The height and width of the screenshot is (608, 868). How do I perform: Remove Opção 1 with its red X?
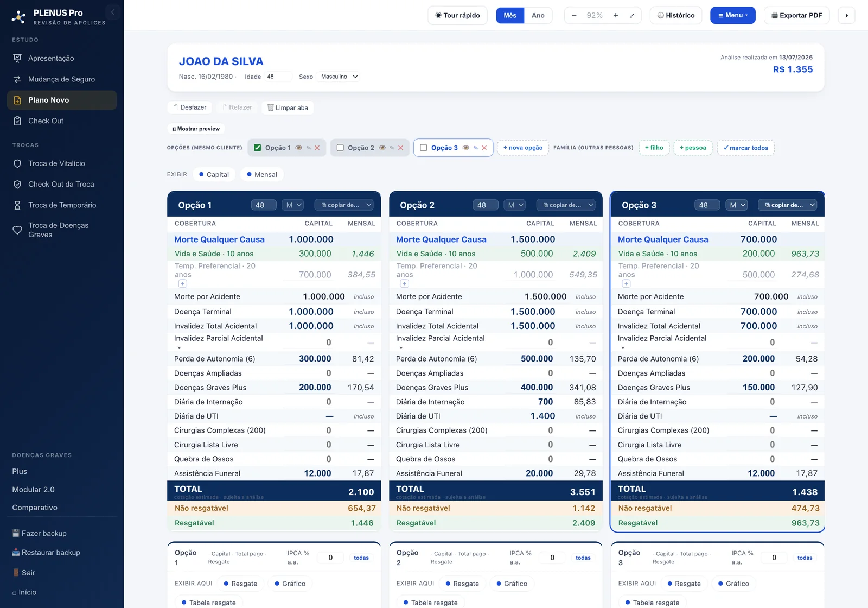point(317,148)
